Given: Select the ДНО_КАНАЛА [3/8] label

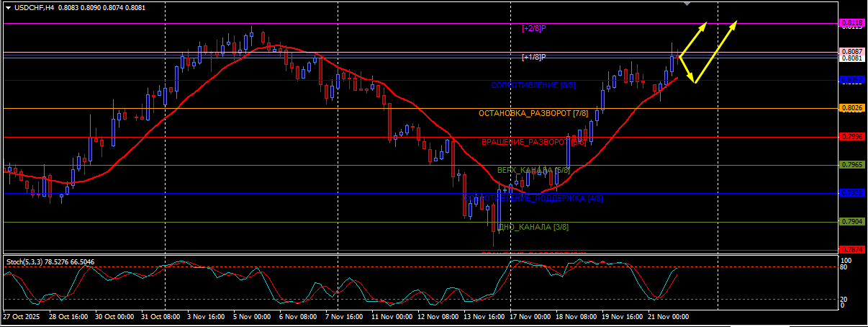Looking at the screenshot, I should 533,227.
